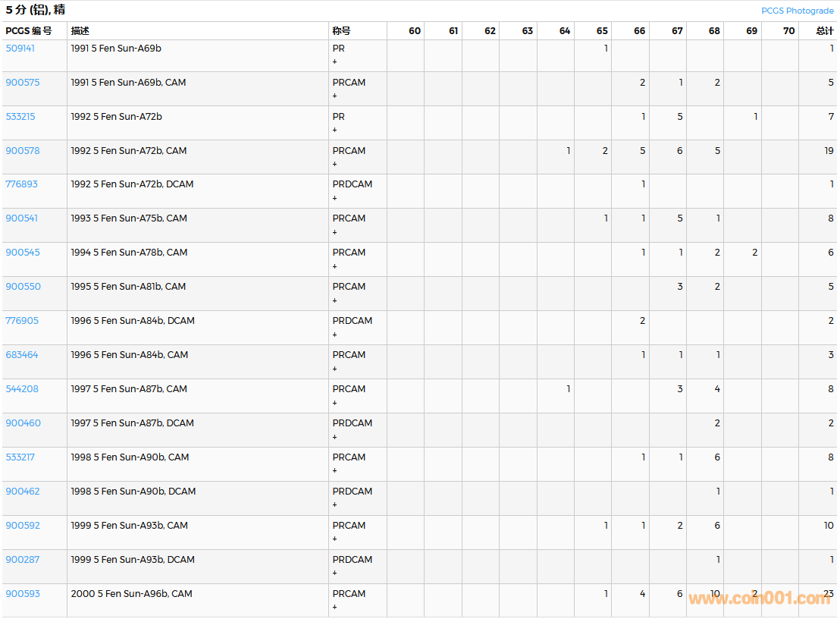Open PCGS number 900575 link
This screenshot has height=619, width=840.
(x=23, y=83)
